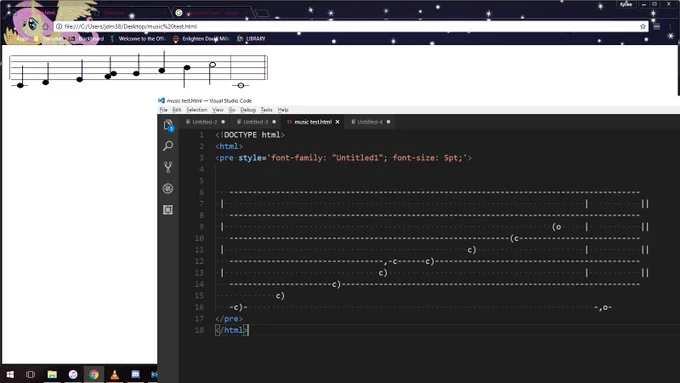Viewport: 680px width, 383px height.
Task: Switch to the Google Chrome tab
Action: (212, 13)
